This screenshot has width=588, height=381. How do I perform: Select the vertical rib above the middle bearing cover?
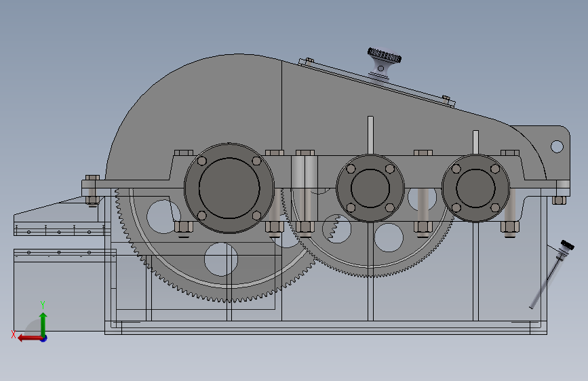pyautogui.click(x=370, y=135)
